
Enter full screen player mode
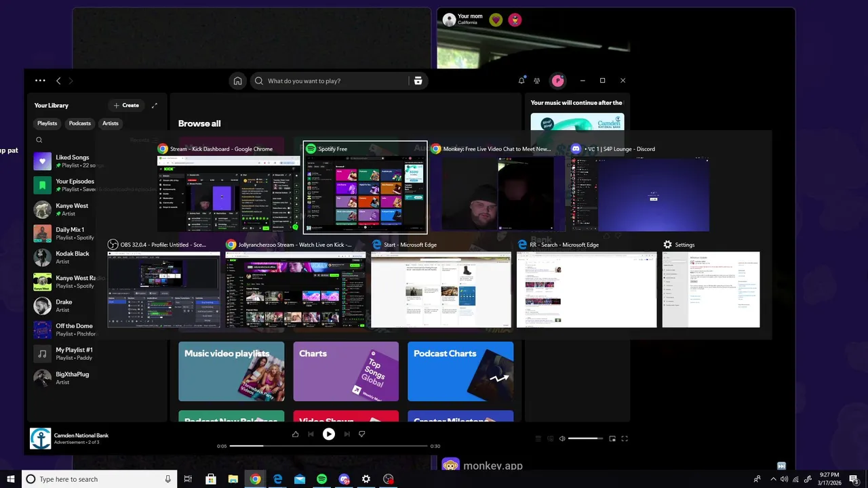[625, 439]
